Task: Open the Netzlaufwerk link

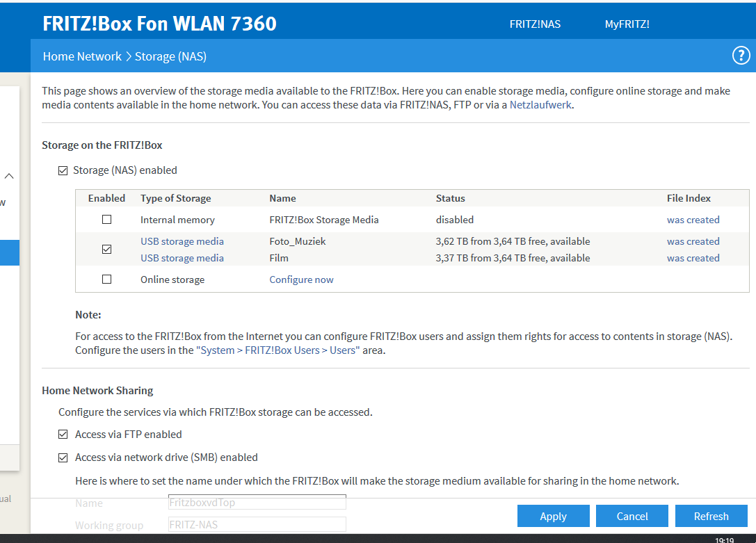Action: tap(540, 106)
